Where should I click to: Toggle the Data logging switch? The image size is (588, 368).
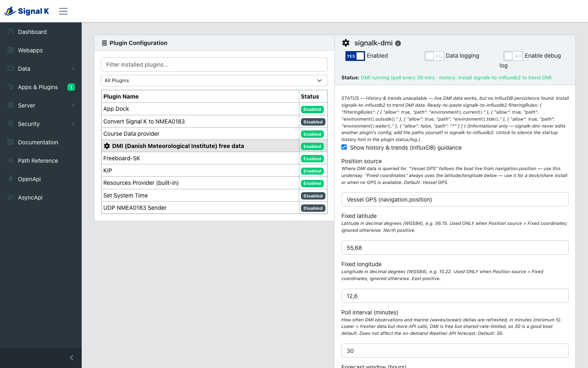click(434, 56)
